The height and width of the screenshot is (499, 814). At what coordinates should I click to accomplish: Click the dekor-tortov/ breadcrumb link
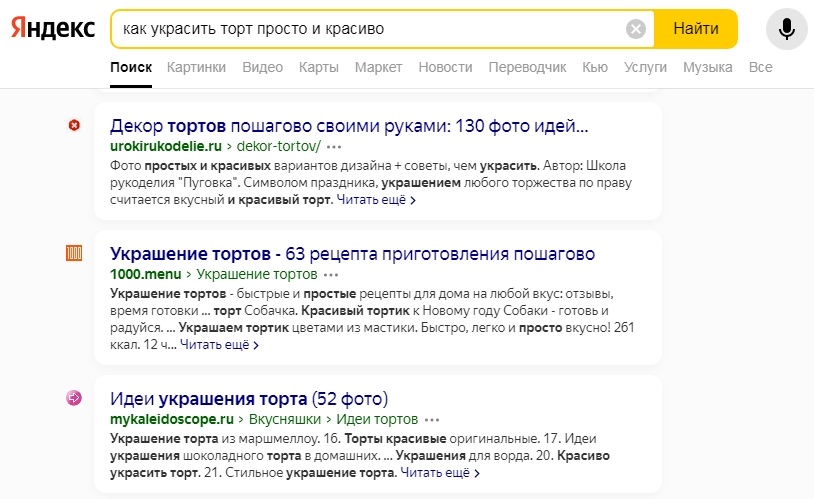point(279,146)
